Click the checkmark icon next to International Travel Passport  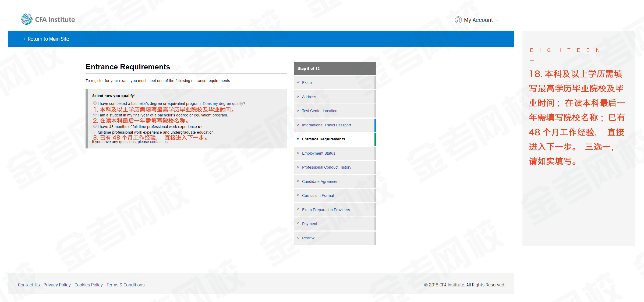point(298,125)
